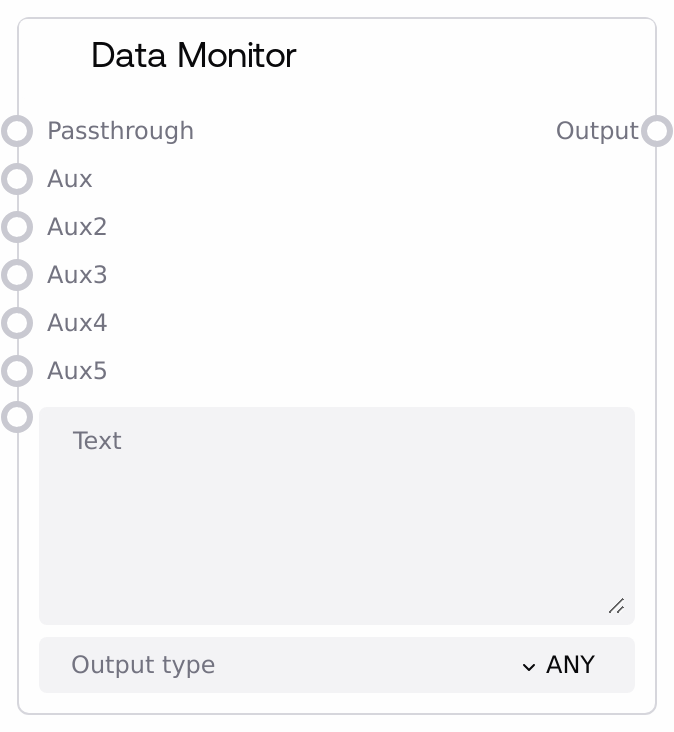674x732 pixels.
Task: Click the Aux4 label text
Action: pos(77,323)
